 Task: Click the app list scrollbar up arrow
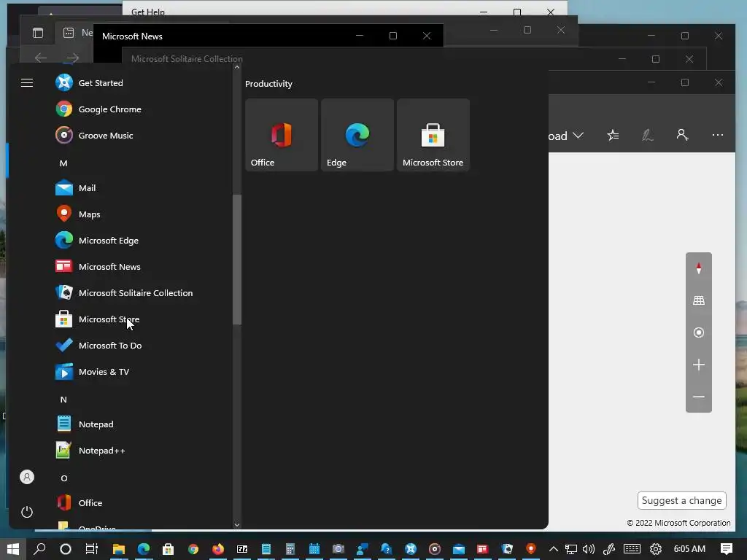[237, 67]
